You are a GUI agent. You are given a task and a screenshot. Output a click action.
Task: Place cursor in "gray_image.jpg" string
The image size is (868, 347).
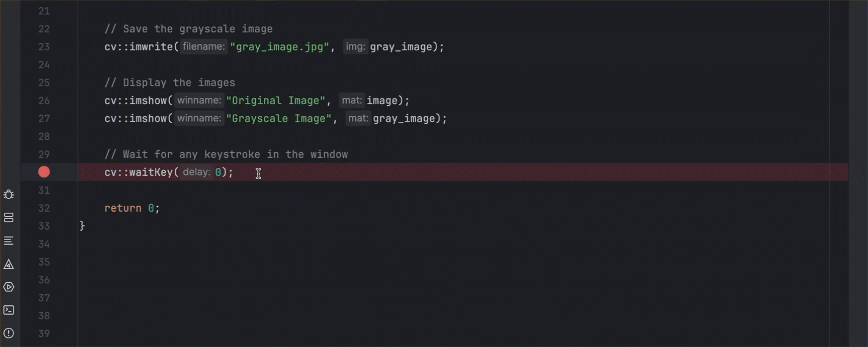279,47
